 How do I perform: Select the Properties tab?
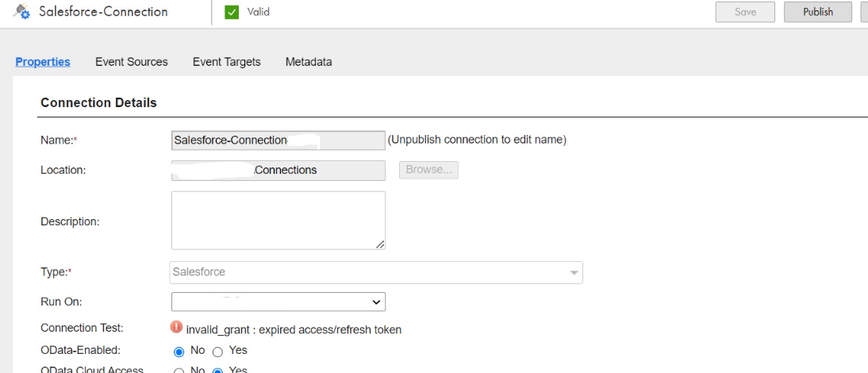point(43,62)
